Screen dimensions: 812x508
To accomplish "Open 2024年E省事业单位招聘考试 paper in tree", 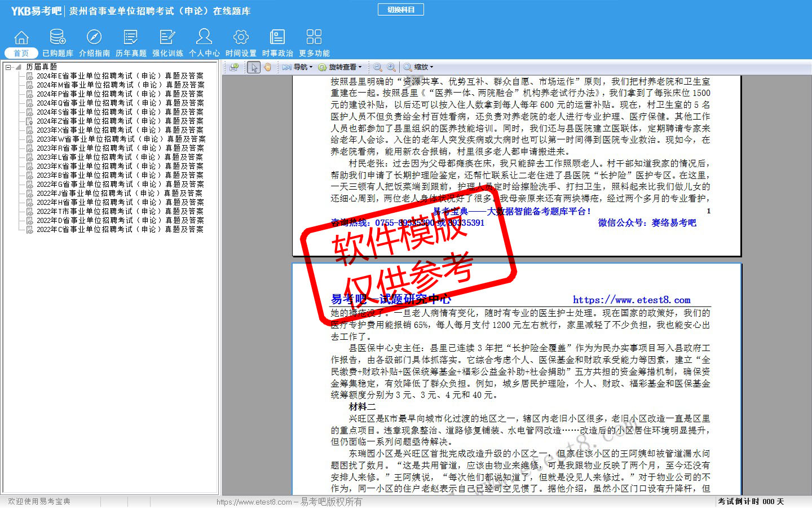I will pos(120,76).
